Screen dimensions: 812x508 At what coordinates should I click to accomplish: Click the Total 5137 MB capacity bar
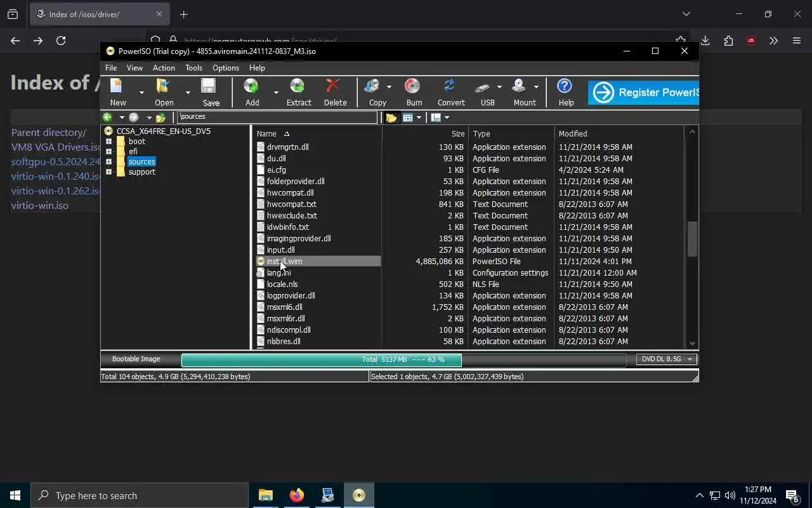tap(403, 359)
